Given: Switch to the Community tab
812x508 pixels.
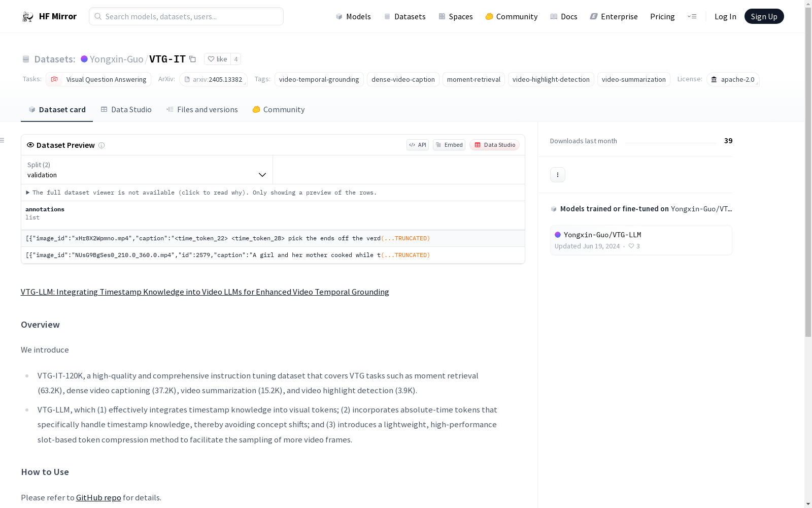Looking at the screenshot, I should 279,109.
